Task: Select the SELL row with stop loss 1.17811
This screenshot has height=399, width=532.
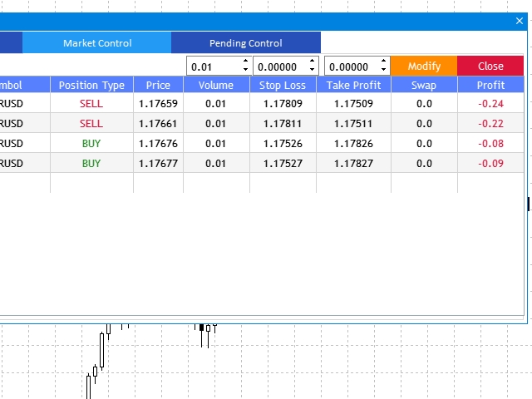Action: 262,123
